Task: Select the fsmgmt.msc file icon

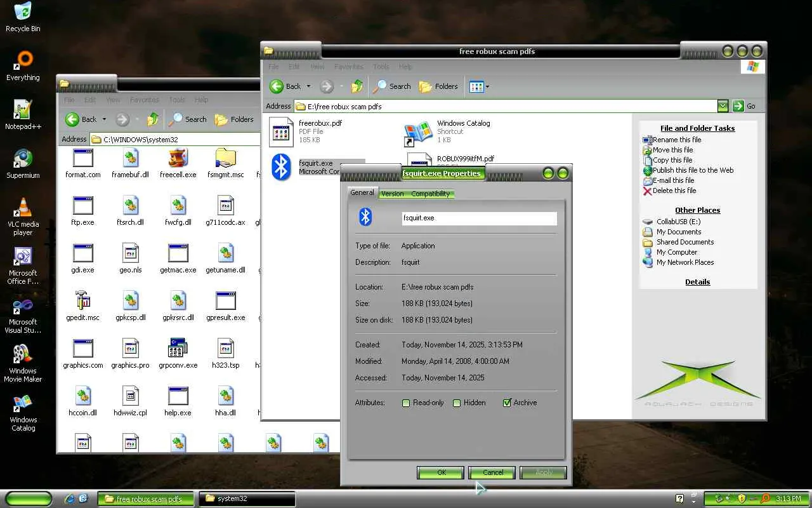Action: (x=225, y=163)
